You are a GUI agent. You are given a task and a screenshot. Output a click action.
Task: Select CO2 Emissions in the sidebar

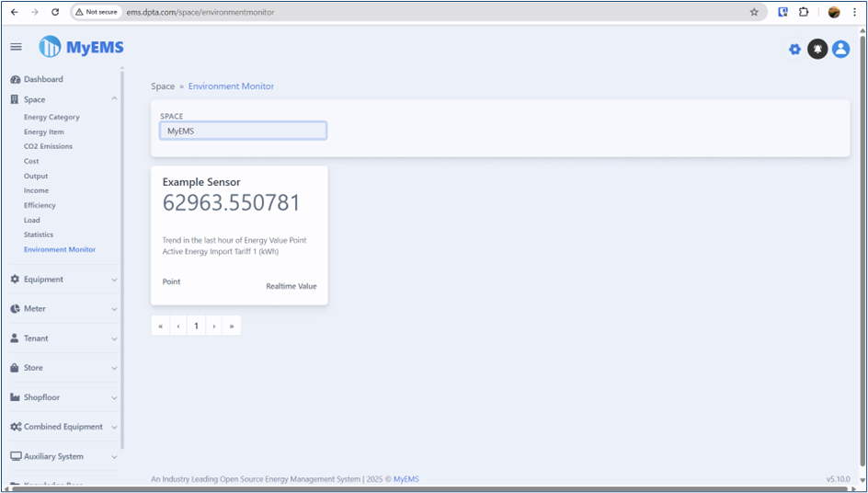[48, 146]
